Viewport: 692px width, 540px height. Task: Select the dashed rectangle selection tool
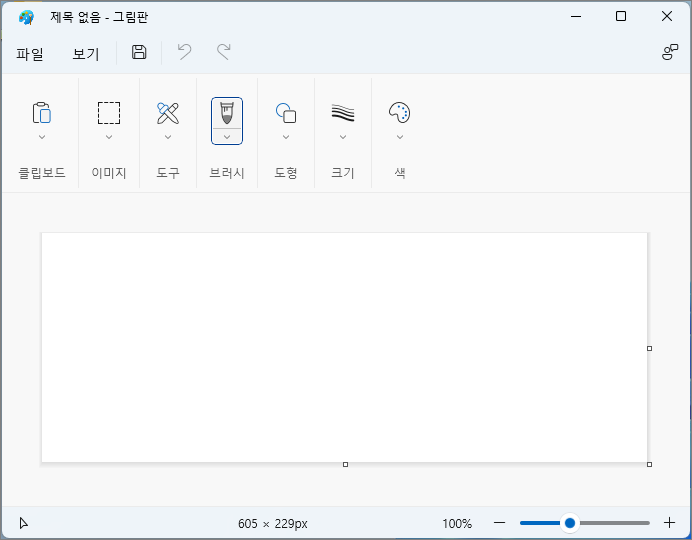click(109, 113)
